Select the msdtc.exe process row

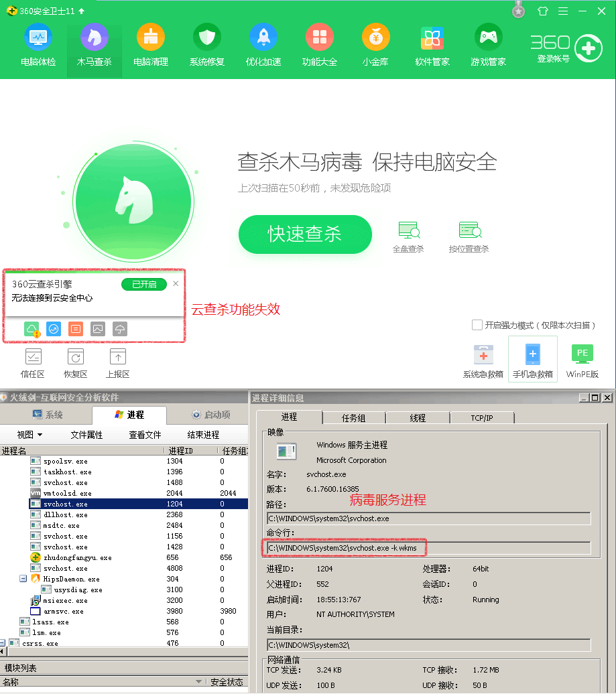[124, 525]
